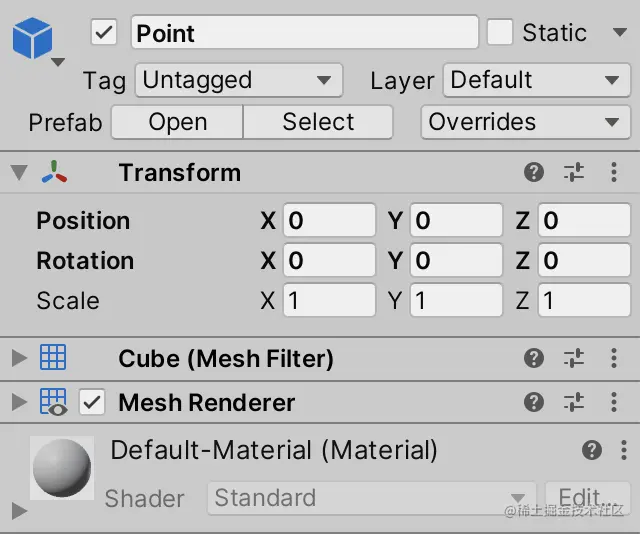Open Default-Material help icon
The height and width of the screenshot is (534, 640).
point(592,451)
